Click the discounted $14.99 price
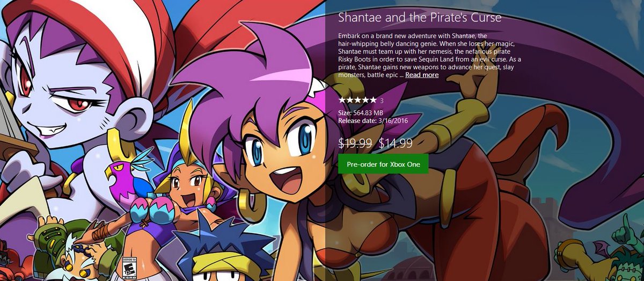The image size is (644, 281). (x=396, y=143)
